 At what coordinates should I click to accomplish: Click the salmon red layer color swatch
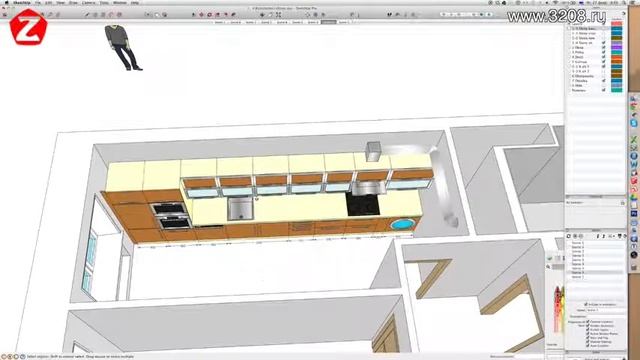point(616,24)
